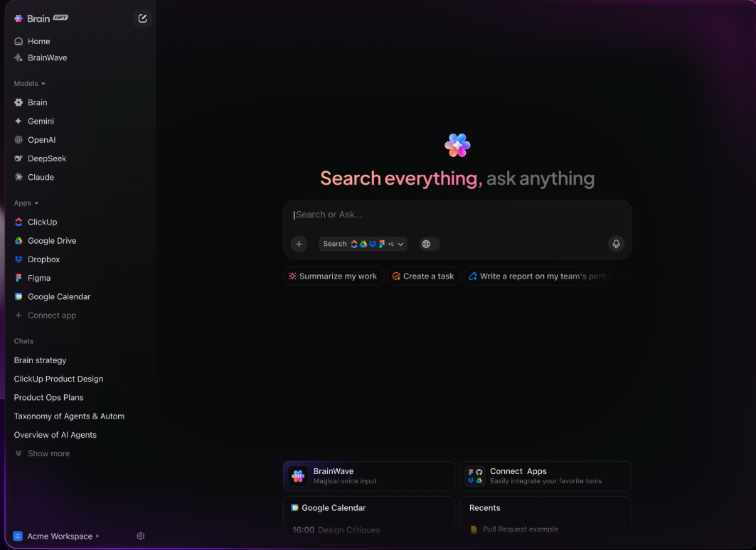The height and width of the screenshot is (550, 756).
Task: Choose the DeepSeek model label
Action: click(x=47, y=158)
